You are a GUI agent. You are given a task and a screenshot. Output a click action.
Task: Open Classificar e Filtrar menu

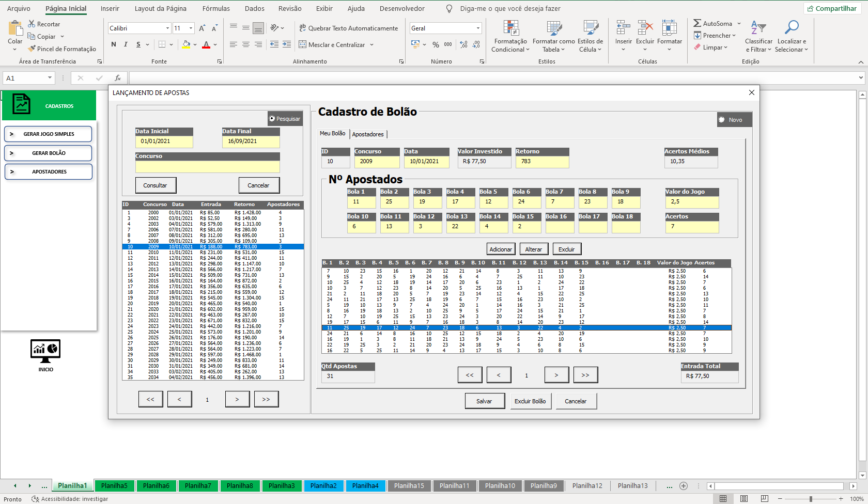[758, 36]
